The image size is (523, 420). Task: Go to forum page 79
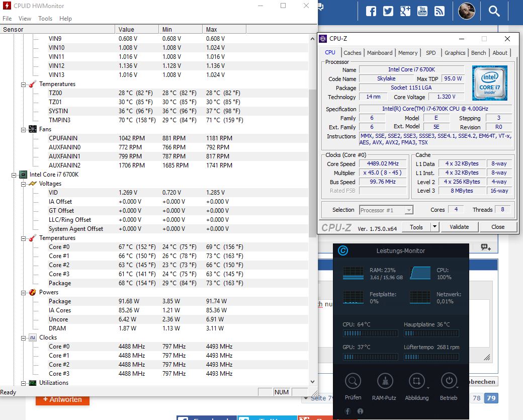click(491, 398)
